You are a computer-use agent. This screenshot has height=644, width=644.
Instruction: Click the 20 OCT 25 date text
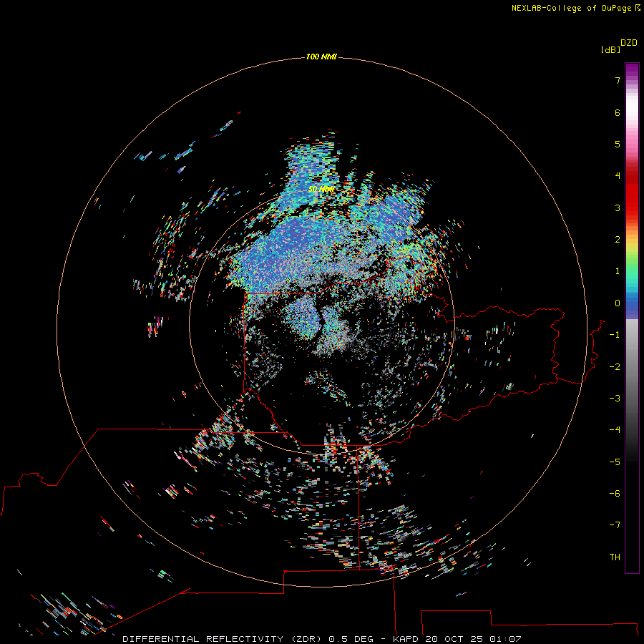pos(455,639)
